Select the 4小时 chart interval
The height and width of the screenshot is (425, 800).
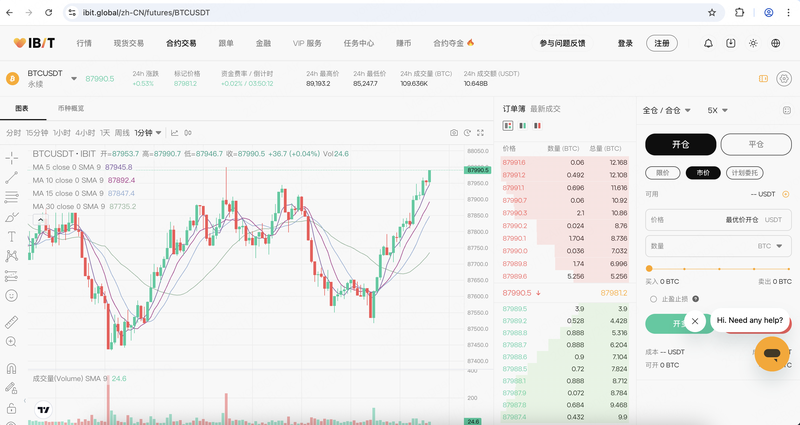click(85, 133)
